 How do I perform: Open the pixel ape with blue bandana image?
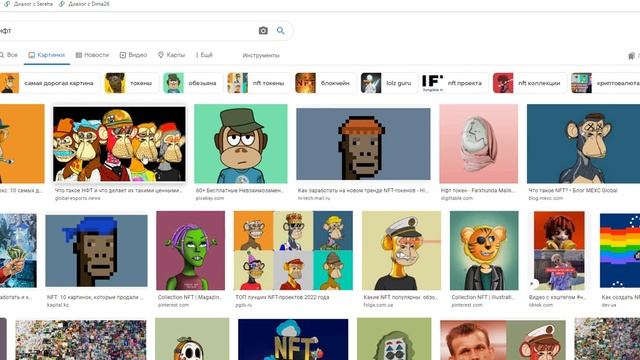point(96,251)
